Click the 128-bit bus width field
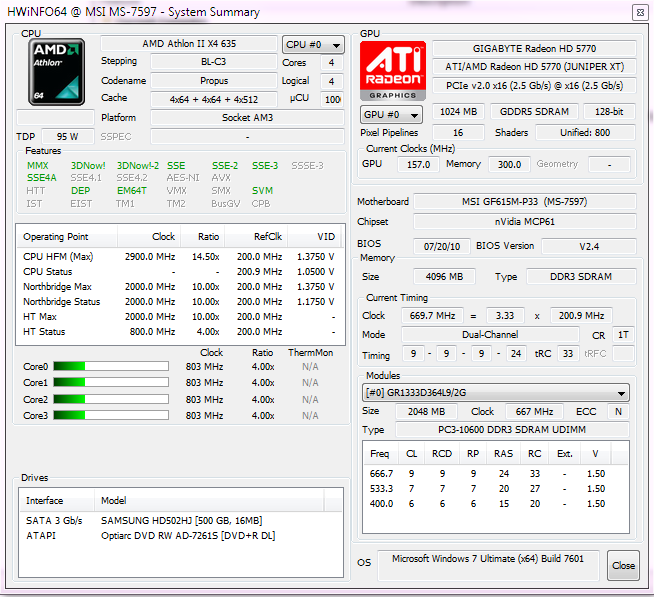Viewport: 654px width, 597px height. (609, 111)
